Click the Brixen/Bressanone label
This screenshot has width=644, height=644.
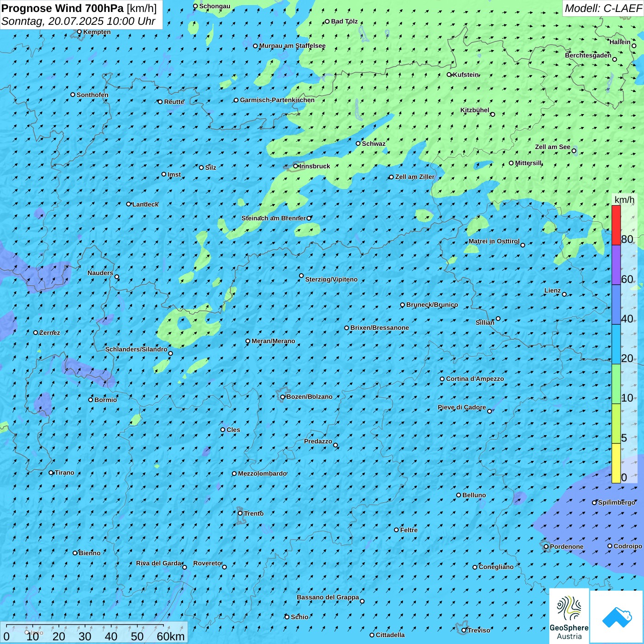[379, 328]
